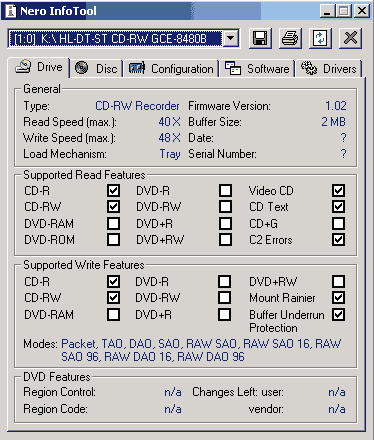The width and height of the screenshot is (374, 440).
Task: Click the firmware version 1.02 value
Action: point(336,106)
